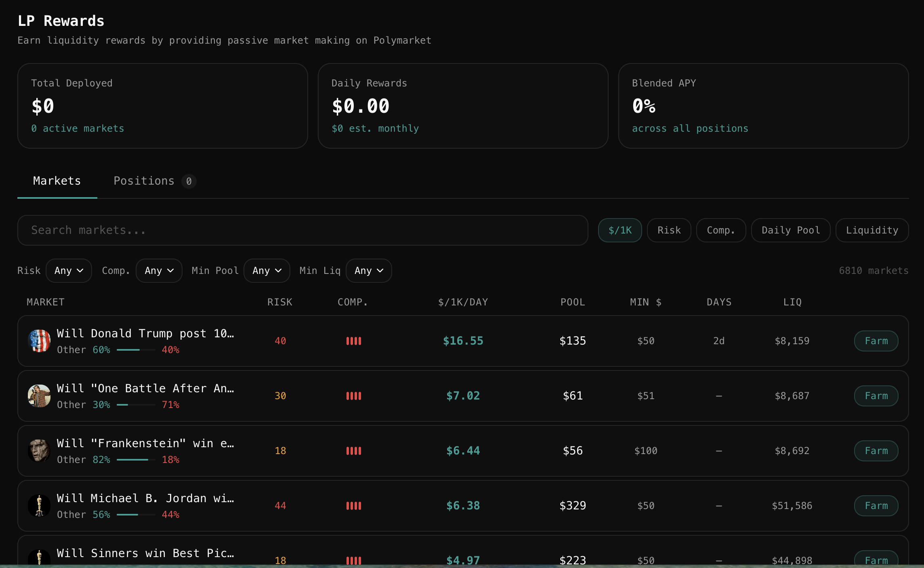Expand the Min Liq Any dropdown
This screenshot has width=924, height=568.
coord(369,271)
